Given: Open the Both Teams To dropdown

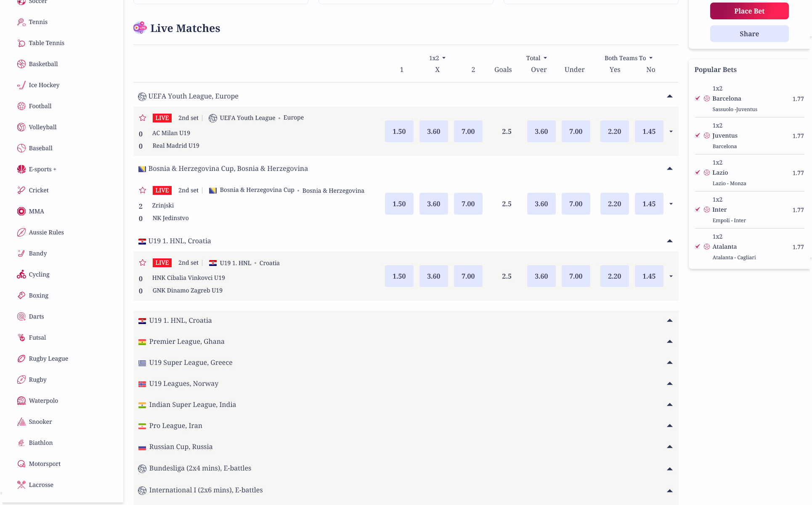Looking at the screenshot, I should pos(628,58).
